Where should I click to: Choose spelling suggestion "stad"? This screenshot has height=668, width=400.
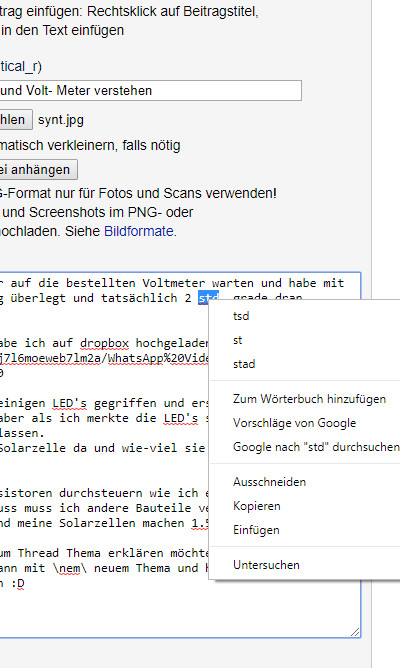coord(244,364)
